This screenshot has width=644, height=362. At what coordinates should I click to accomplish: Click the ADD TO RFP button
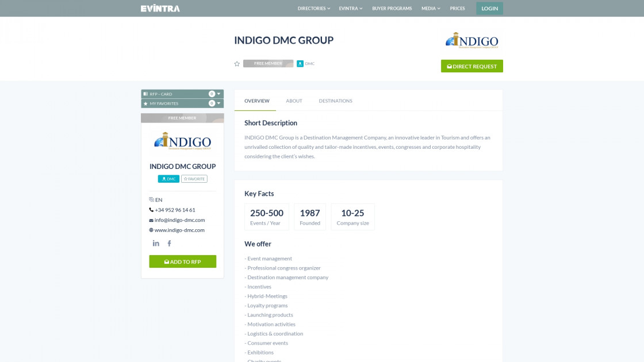point(182,261)
